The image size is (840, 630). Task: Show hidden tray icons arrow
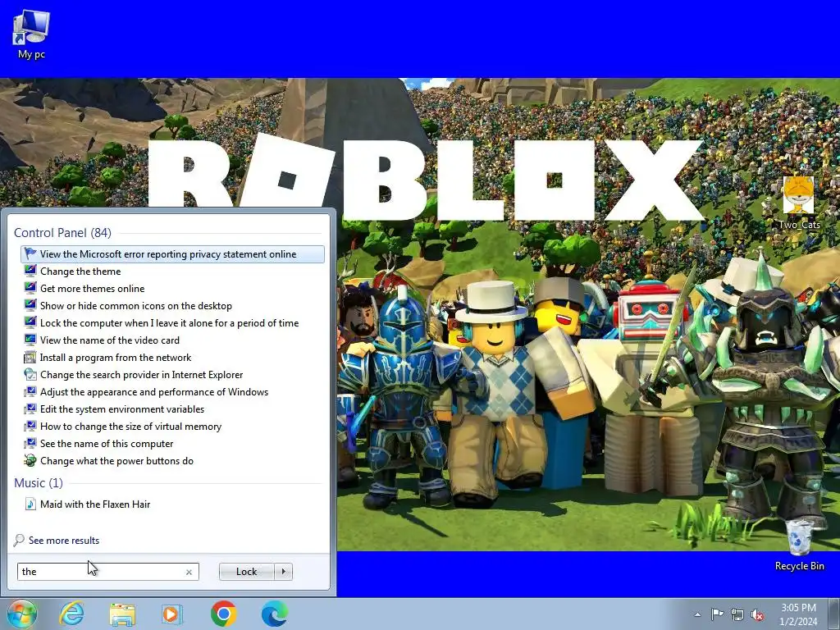coord(697,614)
